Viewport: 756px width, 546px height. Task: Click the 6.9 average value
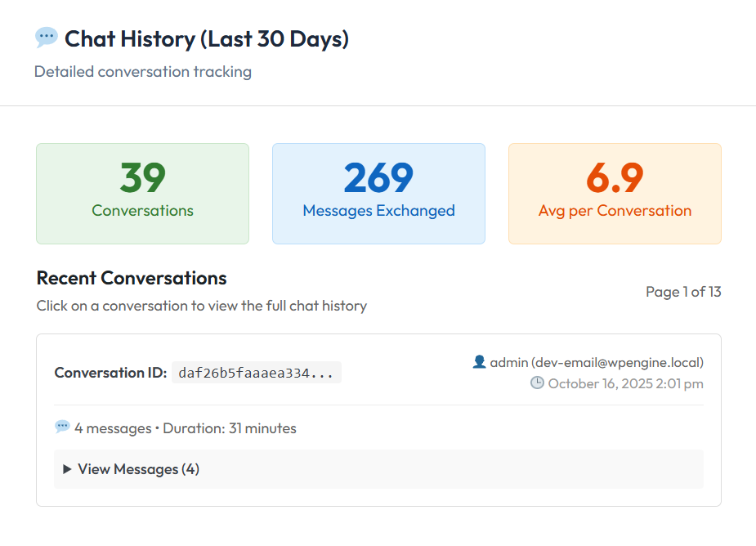(x=615, y=177)
